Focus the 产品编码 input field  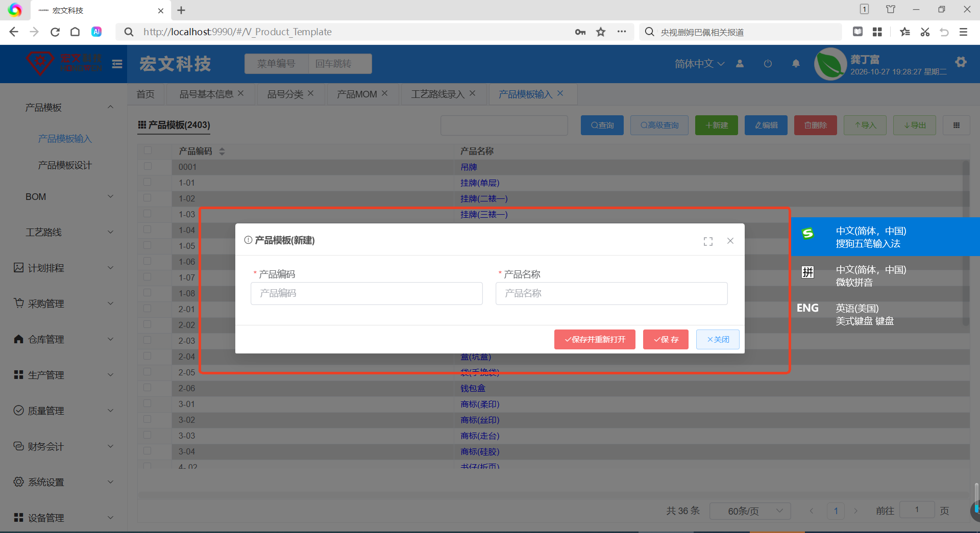pos(366,293)
